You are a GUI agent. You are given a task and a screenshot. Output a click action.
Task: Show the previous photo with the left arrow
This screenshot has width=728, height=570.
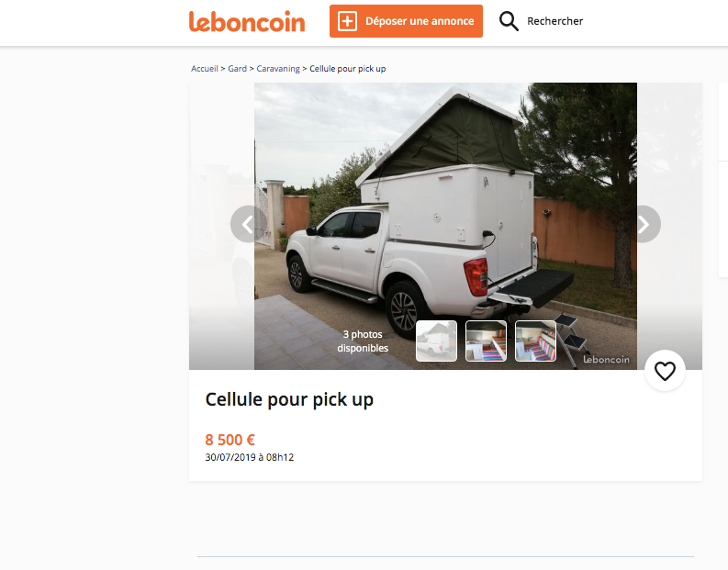click(248, 224)
